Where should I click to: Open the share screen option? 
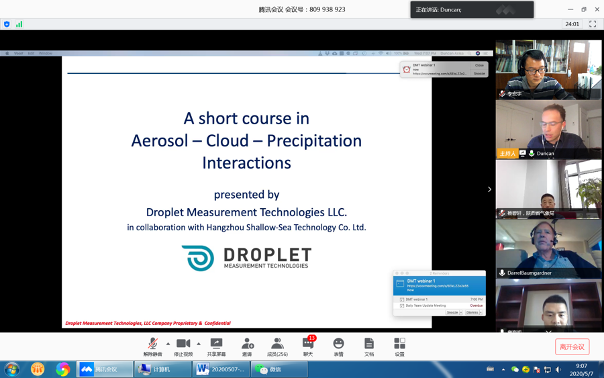tap(216, 346)
